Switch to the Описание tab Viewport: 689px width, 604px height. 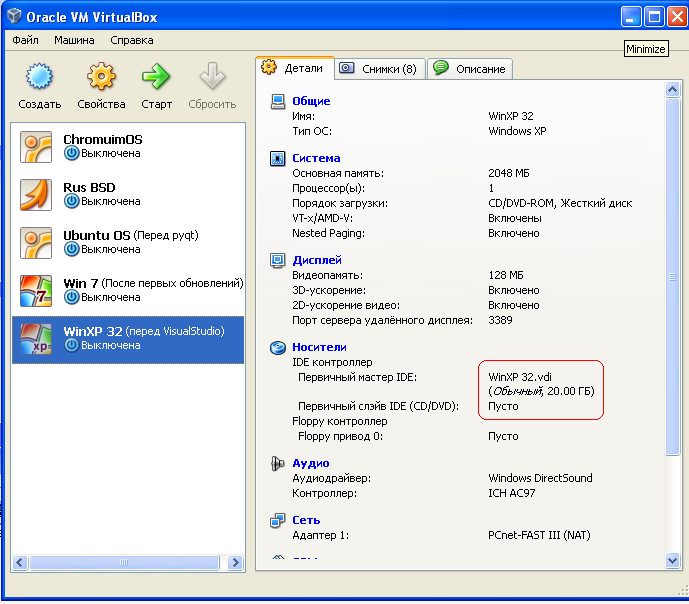[x=471, y=69]
